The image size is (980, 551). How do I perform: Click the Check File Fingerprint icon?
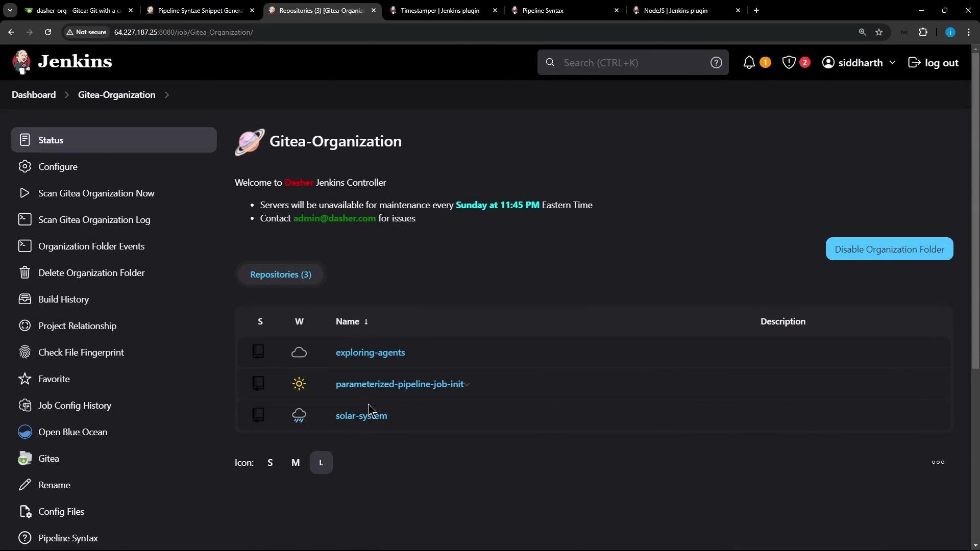[x=24, y=352]
